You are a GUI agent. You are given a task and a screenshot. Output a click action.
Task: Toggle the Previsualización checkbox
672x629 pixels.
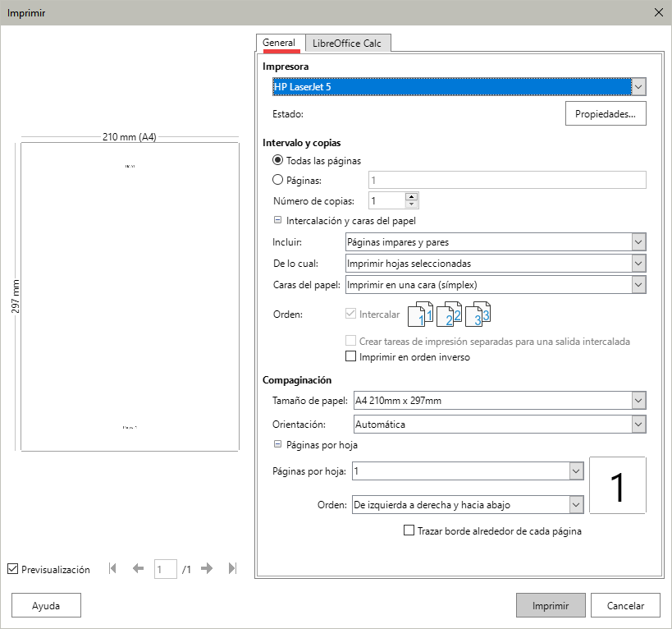pyautogui.click(x=12, y=569)
